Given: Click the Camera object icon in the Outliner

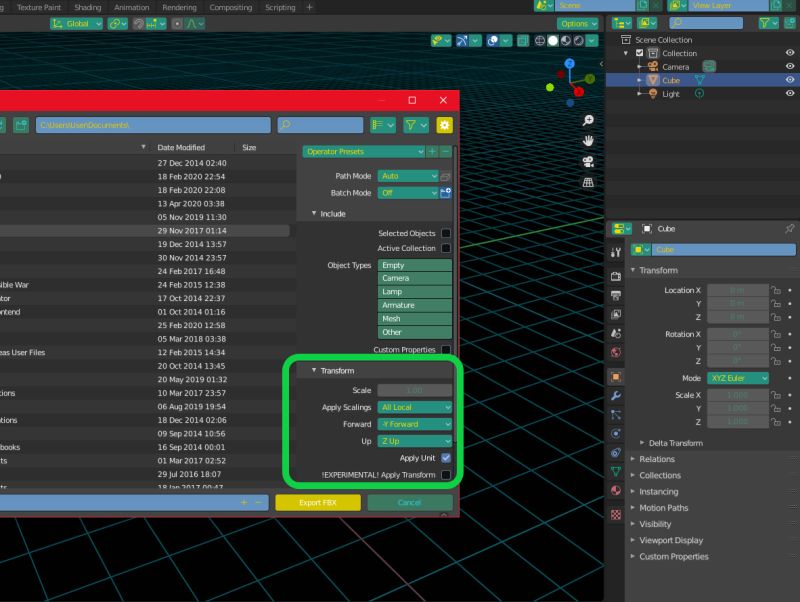Looking at the screenshot, I should (652, 66).
